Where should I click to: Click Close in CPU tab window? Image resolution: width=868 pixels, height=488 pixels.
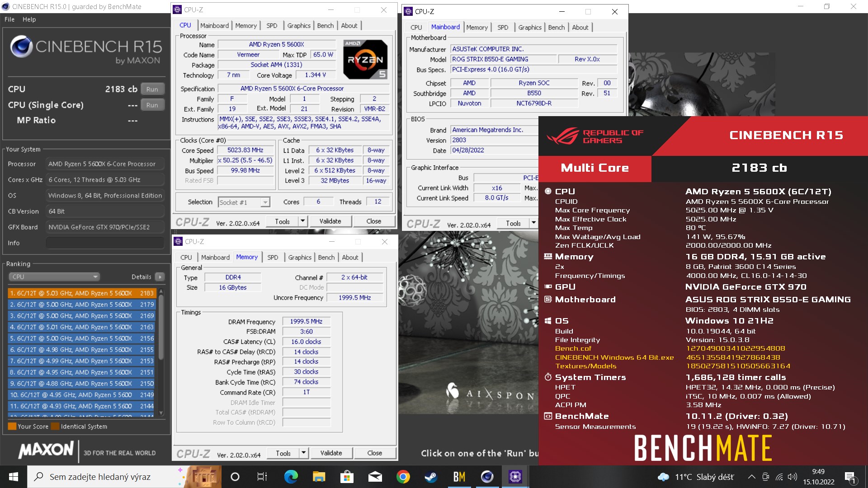pos(374,221)
